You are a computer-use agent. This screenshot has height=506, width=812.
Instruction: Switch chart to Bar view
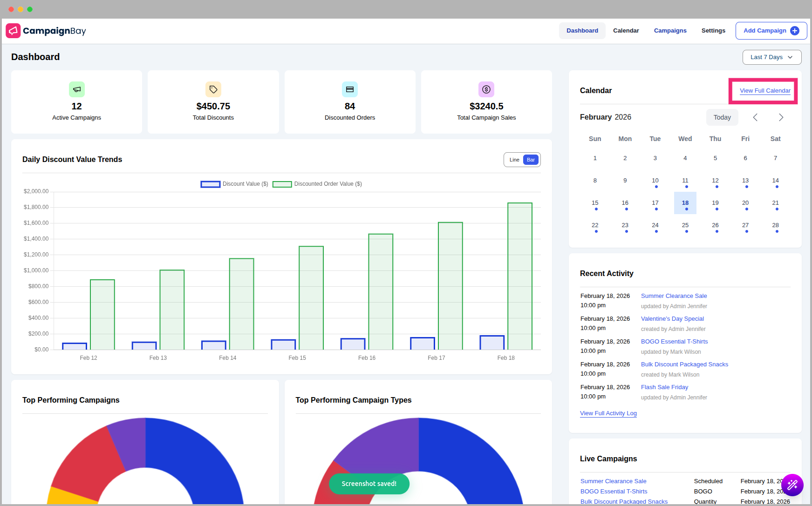click(x=531, y=160)
